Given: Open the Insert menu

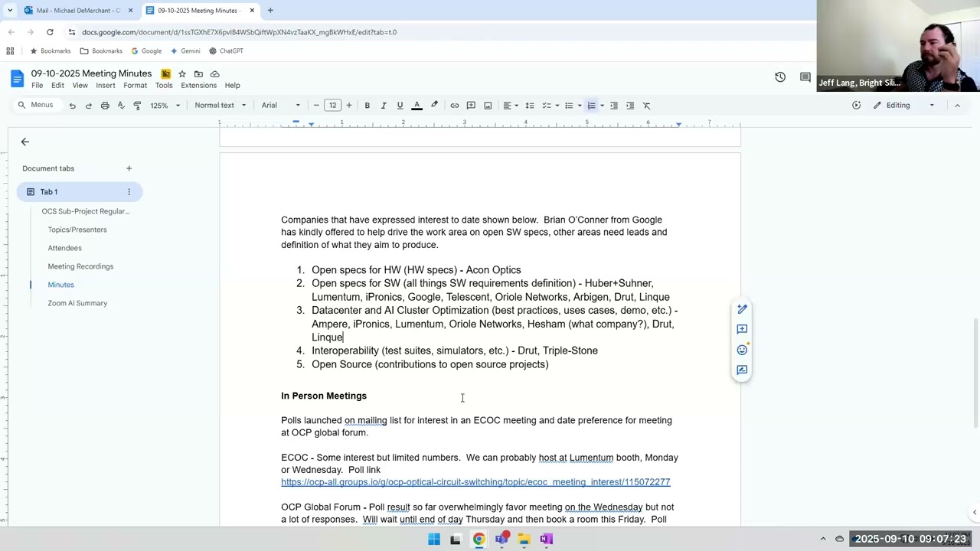Looking at the screenshot, I should point(106,85).
